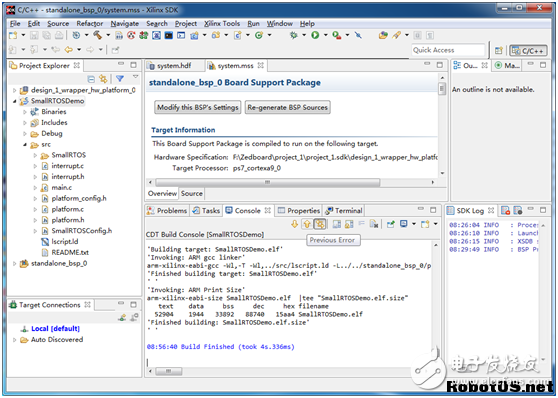This screenshot has width=558, height=398.
Task: Expand design_1_wrapper_hw_platform_0 project
Action: (14, 90)
